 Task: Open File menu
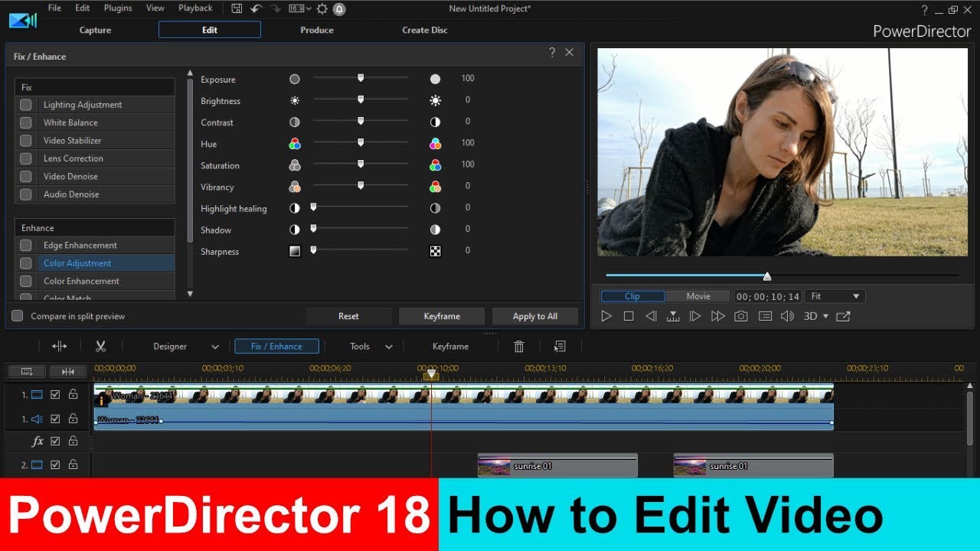pos(54,8)
